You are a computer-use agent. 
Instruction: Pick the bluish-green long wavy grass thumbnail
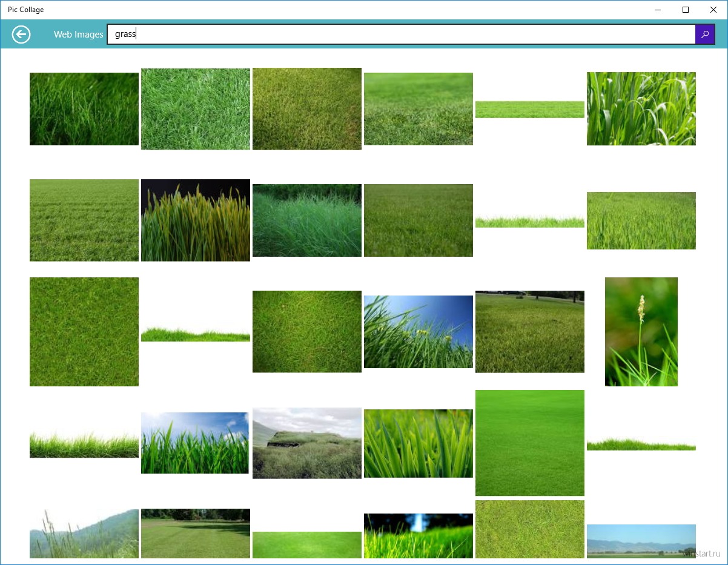(x=307, y=220)
